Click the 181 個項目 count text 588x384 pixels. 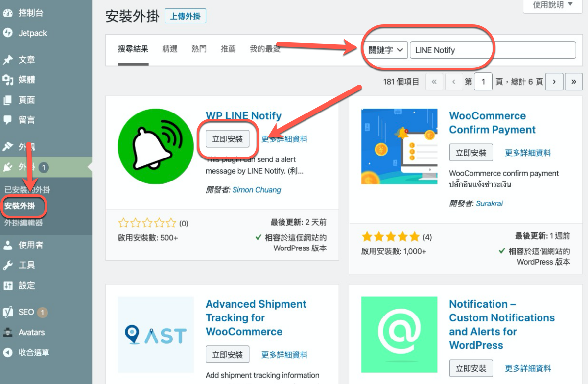click(x=401, y=82)
